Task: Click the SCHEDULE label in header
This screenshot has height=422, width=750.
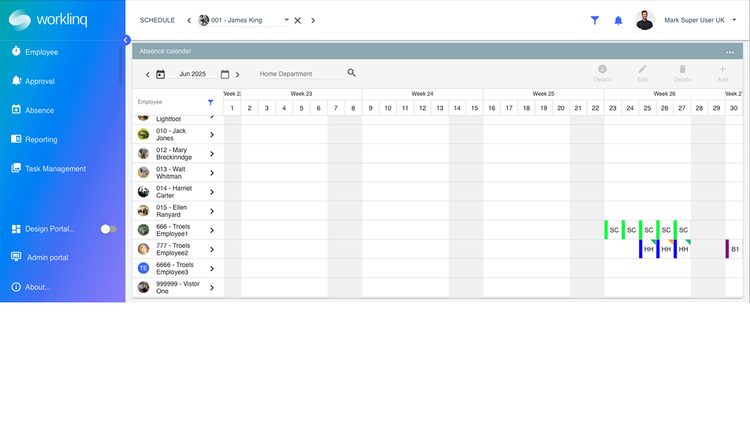Action: click(157, 20)
